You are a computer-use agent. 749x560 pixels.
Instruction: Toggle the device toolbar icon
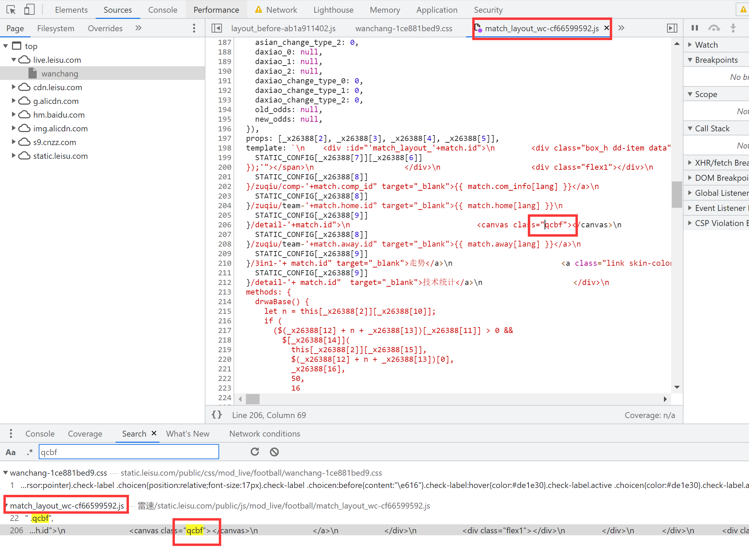pyautogui.click(x=29, y=10)
